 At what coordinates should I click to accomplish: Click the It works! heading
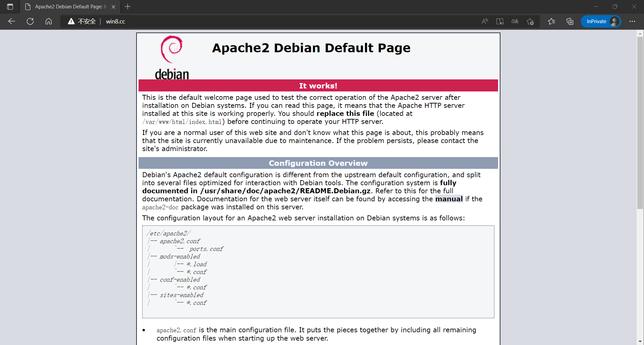tap(318, 86)
